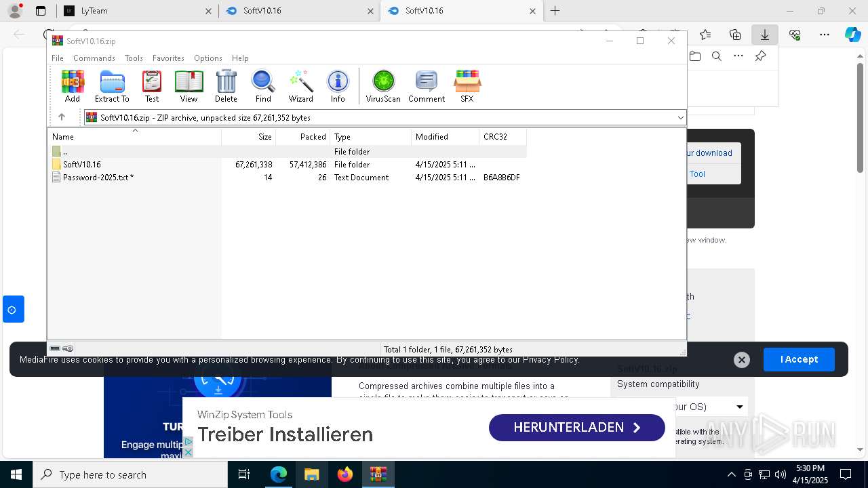Open the Help menu
868x488 pixels.
click(240, 58)
